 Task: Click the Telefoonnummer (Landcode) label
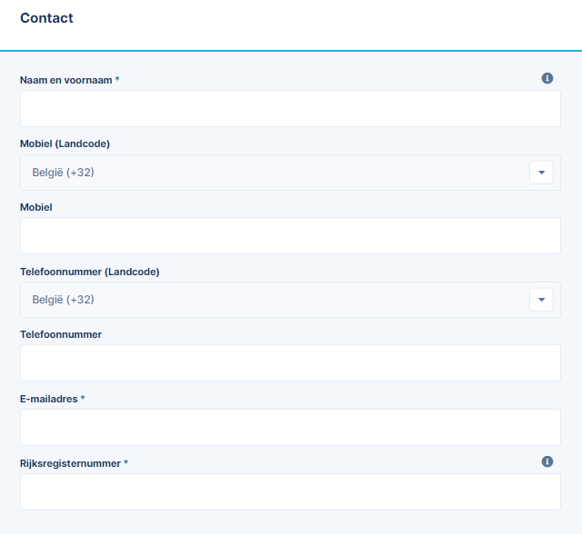click(89, 272)
